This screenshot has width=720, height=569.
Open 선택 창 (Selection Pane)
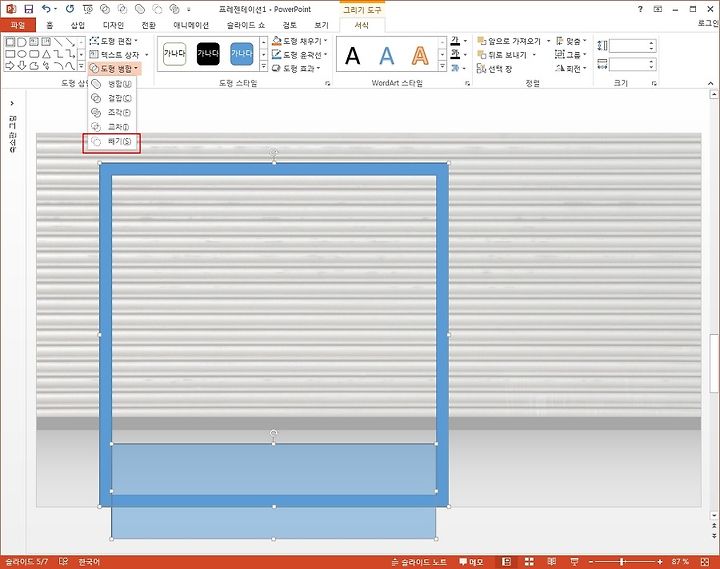(x=495, y=69)
